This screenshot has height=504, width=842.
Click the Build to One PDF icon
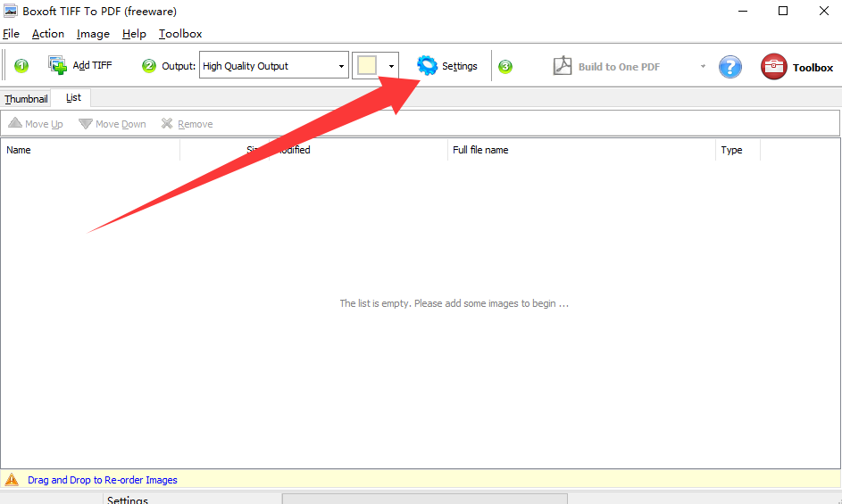[x=562, y=66]
